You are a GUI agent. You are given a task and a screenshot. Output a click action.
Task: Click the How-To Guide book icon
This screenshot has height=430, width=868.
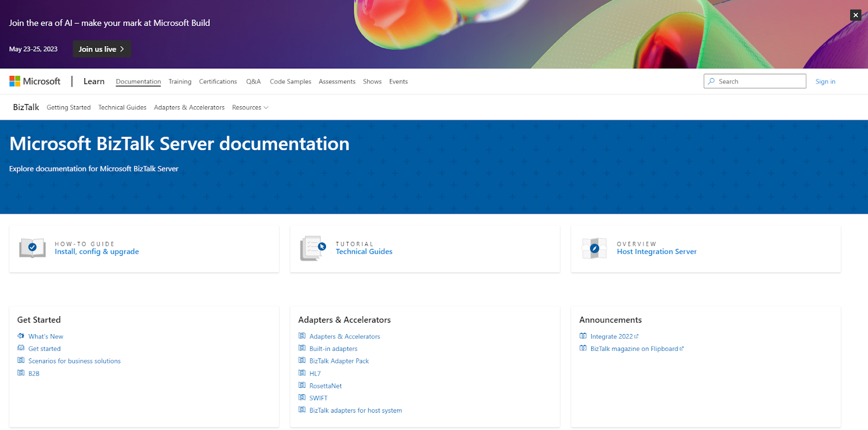pos(33,248)
